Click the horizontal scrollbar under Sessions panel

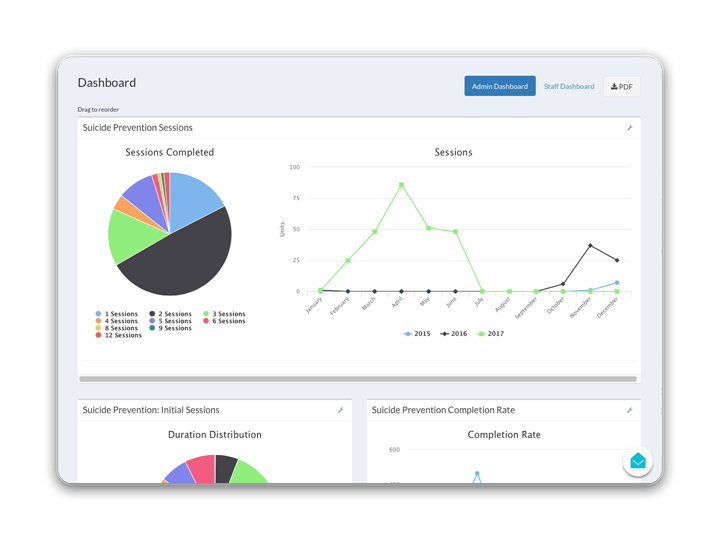(358, 379)
